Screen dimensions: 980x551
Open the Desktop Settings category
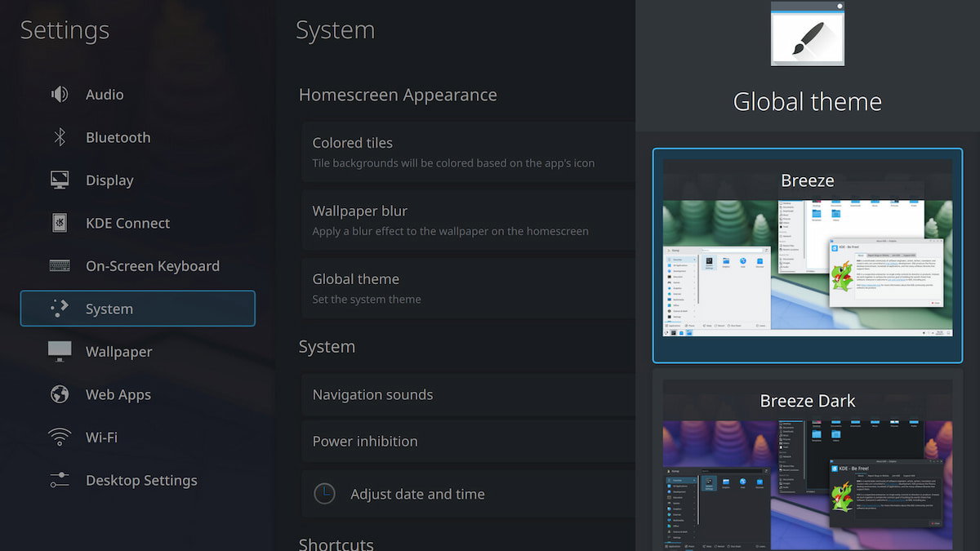point(137,480)
